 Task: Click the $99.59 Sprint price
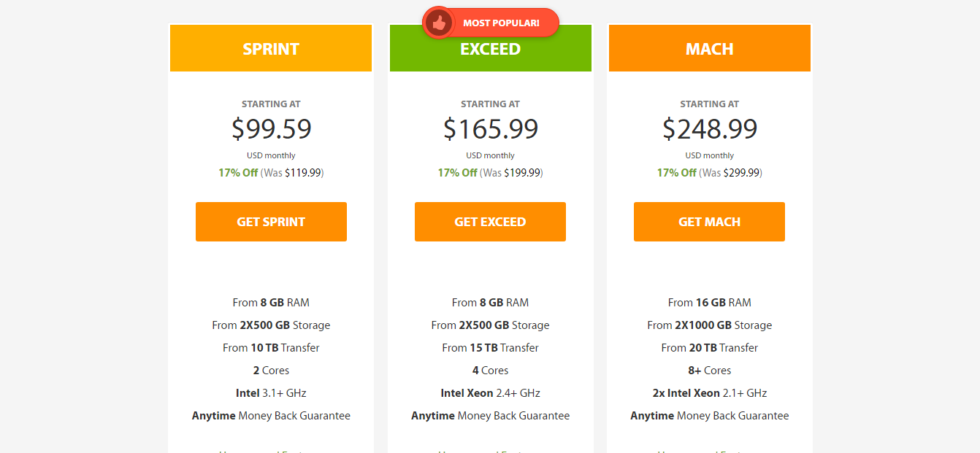272,129
